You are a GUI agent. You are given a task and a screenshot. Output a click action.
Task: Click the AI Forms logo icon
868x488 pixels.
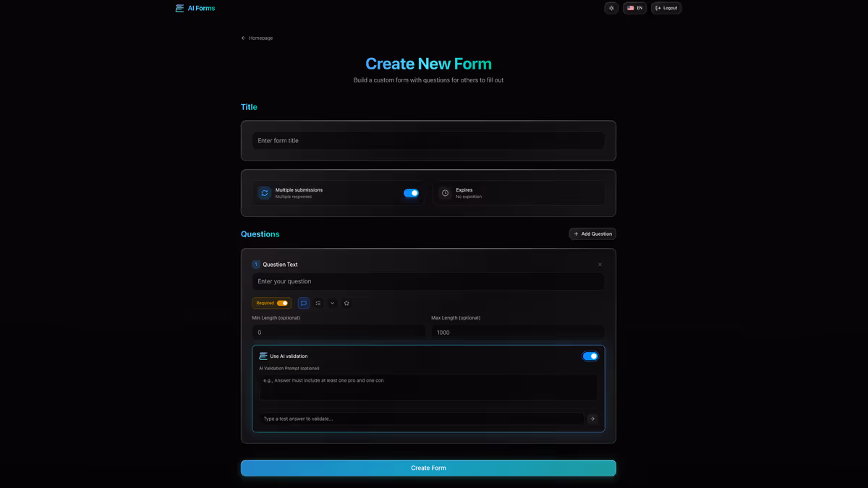[178, 8]
